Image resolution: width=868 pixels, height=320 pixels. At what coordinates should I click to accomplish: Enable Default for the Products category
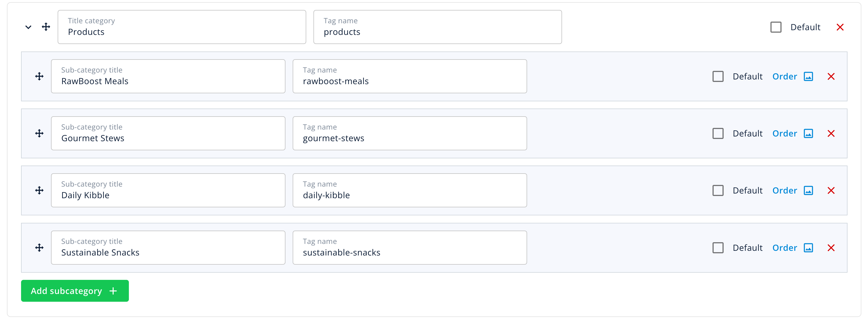(776, 27)
